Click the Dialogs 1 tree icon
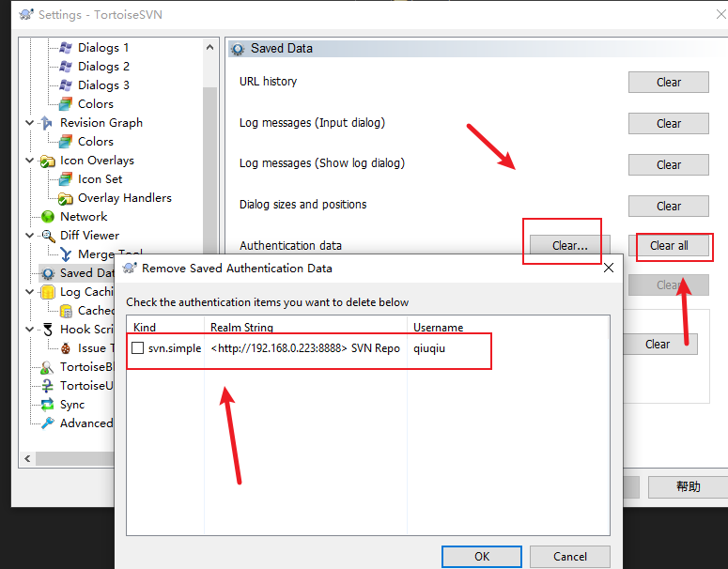 (x=66, y=47)
